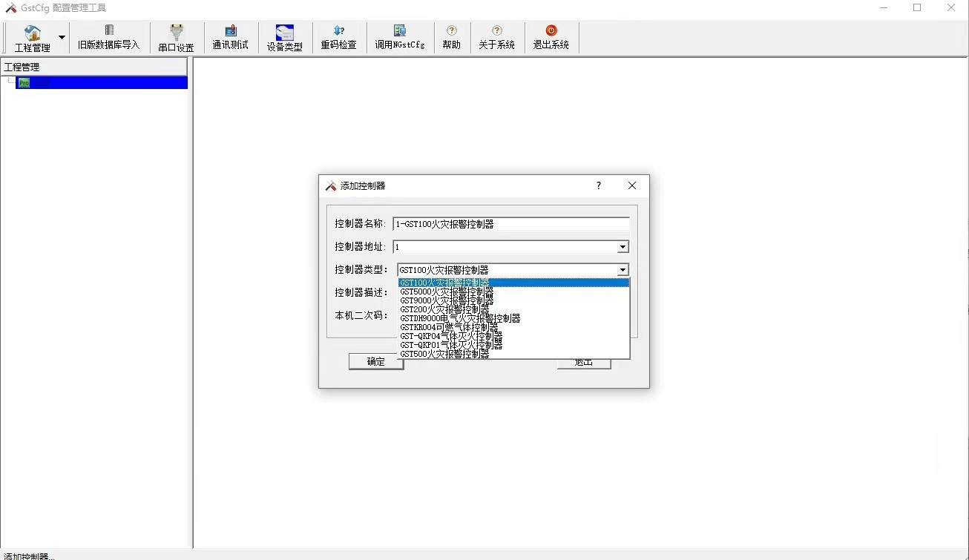Start 通讯测试 communication test

pyautogui.click(x=230, y=38)
